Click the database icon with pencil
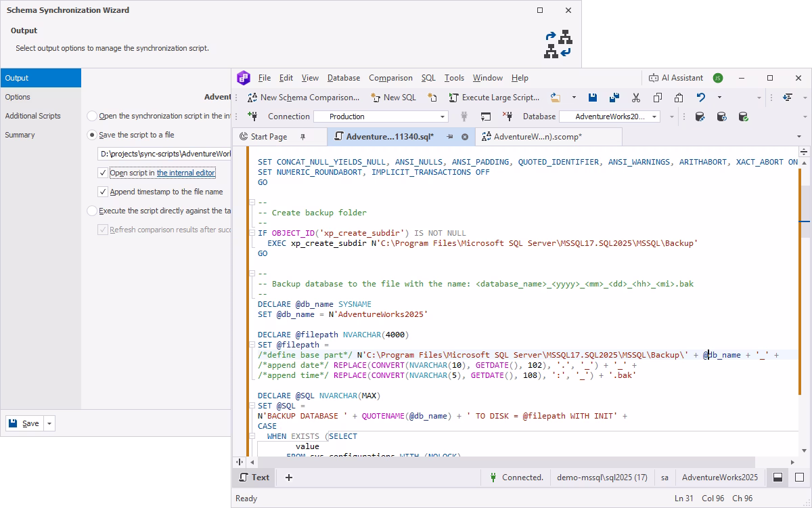This screenshot has width=812, height=508. 700,117
